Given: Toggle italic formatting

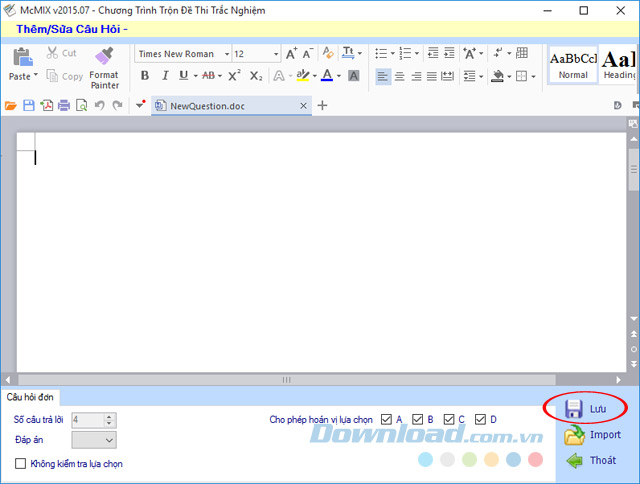Looking at the screenshot, I should [163, 76].
